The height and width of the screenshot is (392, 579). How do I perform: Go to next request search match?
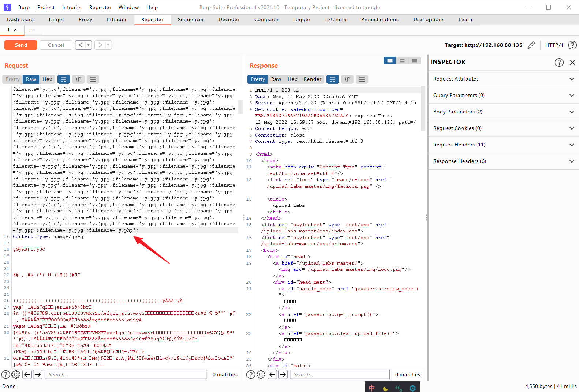click(38, 374)
